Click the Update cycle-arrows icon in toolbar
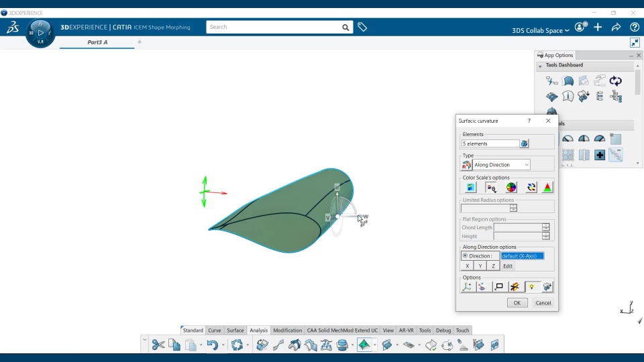Screen dimensions: 644x362 [x=237, y=345]
